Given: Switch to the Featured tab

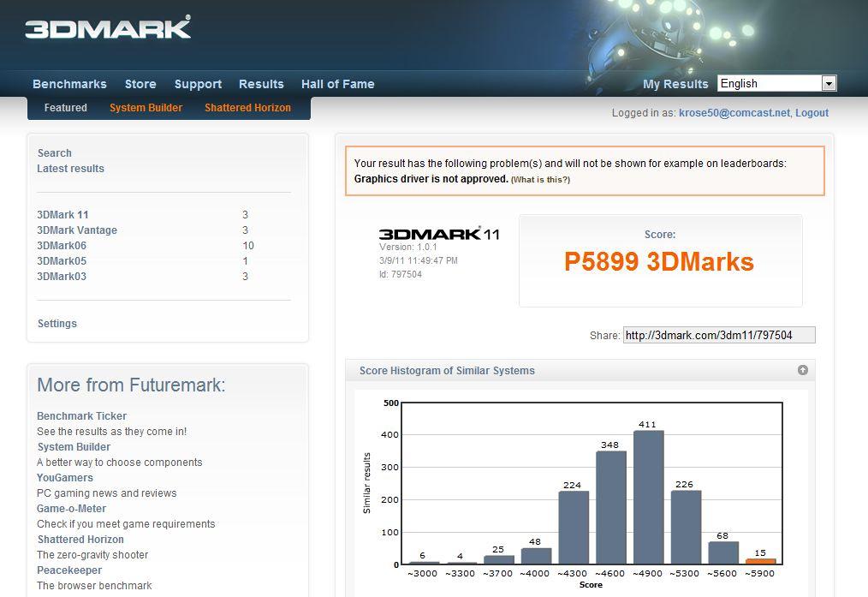Looking at the screenshot, I should coord(65,107).
